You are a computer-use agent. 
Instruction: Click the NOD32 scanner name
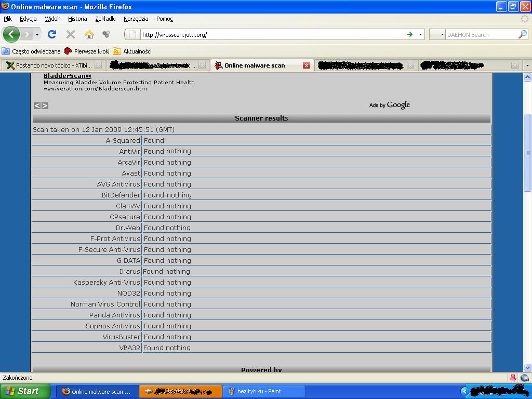pos(129,293)
